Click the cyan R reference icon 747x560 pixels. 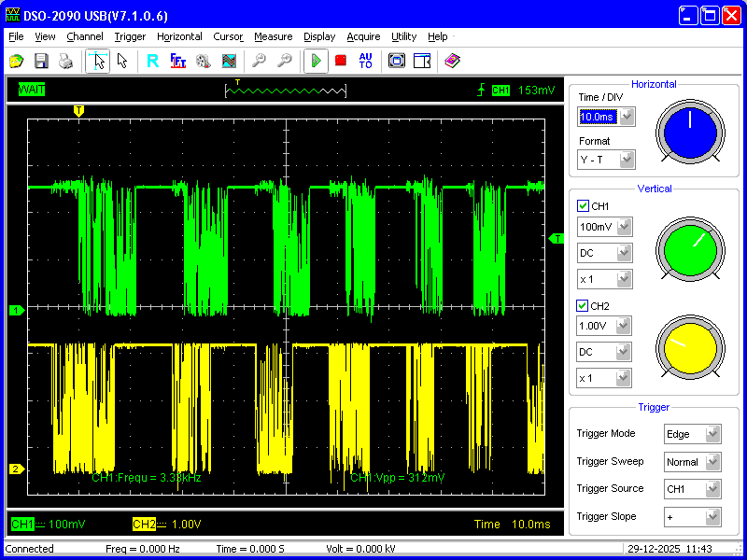tap(152, 61)
